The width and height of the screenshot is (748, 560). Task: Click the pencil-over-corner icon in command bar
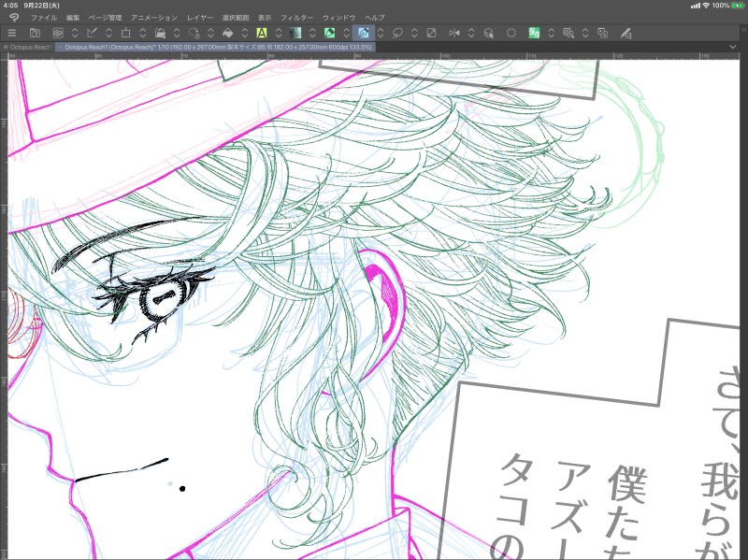tap(92, 33)
